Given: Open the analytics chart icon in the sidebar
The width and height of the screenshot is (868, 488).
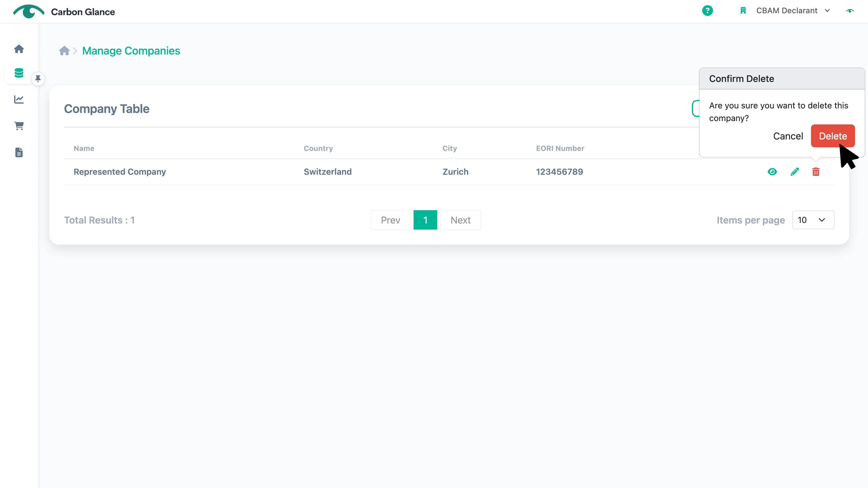Looking at the screenshot, I should pyautogui.click(x=19, y=99).
